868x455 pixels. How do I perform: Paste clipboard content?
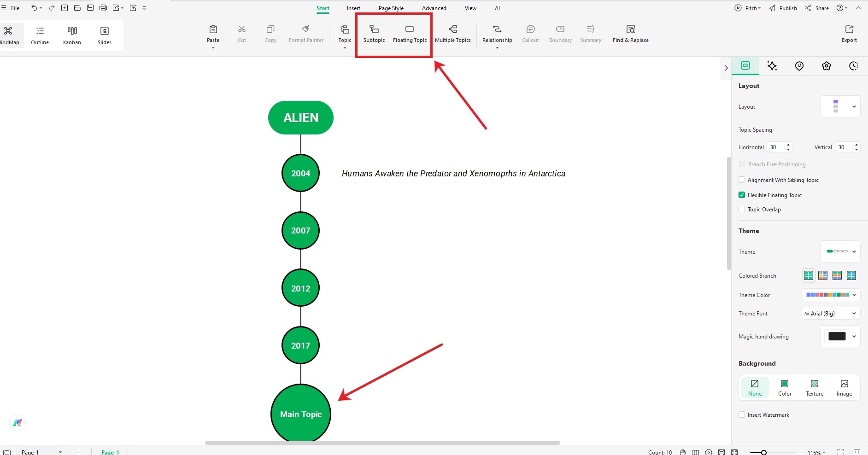click(x=213, y=34)
